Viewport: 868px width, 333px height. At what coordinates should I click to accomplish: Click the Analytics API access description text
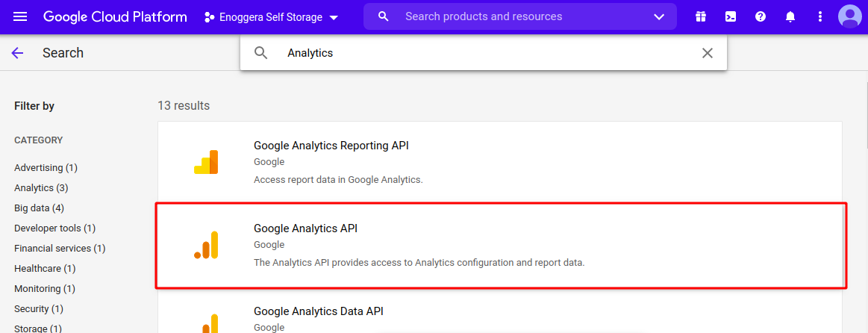click(419, 263)
